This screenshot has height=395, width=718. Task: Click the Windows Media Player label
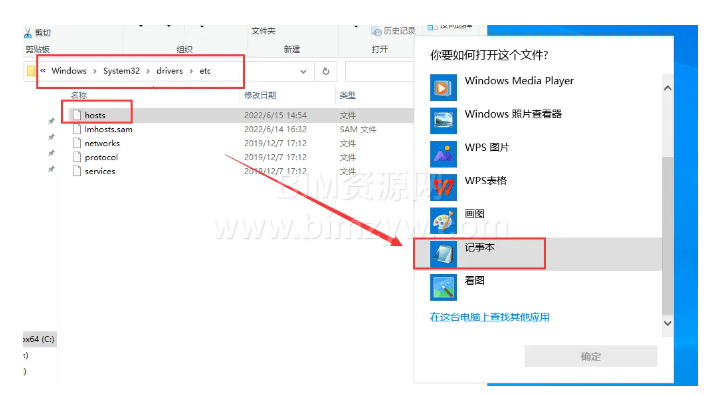pyautogui.click(x=519, y=81)
